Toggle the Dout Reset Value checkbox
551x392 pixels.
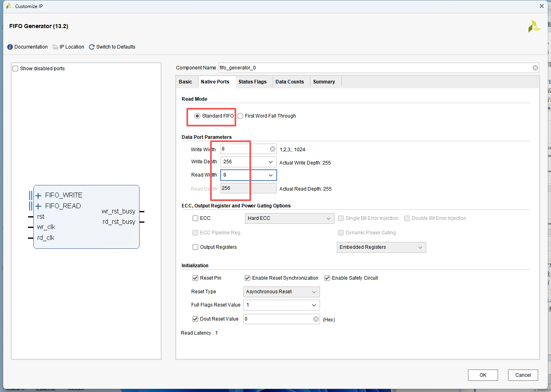coord(195,319)
